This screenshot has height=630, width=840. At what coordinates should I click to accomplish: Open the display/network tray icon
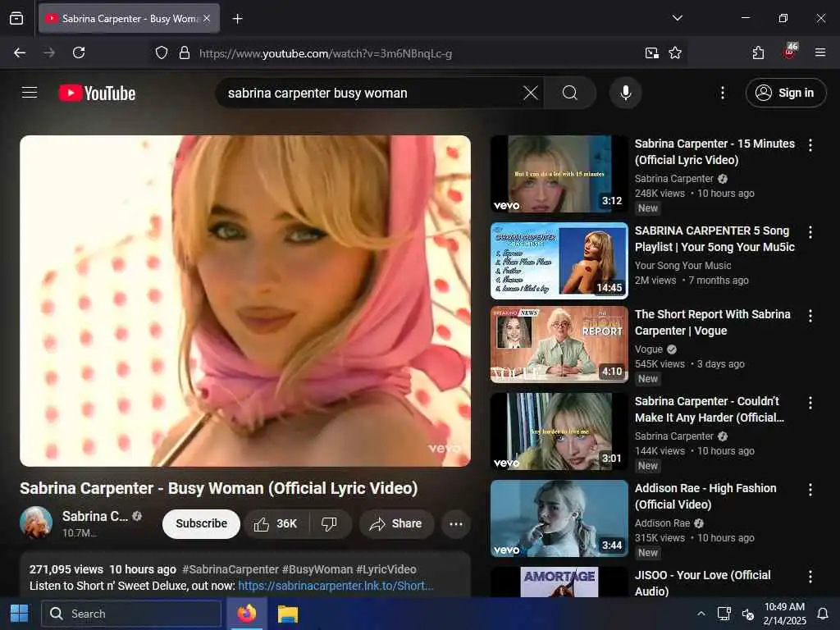pyautogui.click(x=724, y=614)
